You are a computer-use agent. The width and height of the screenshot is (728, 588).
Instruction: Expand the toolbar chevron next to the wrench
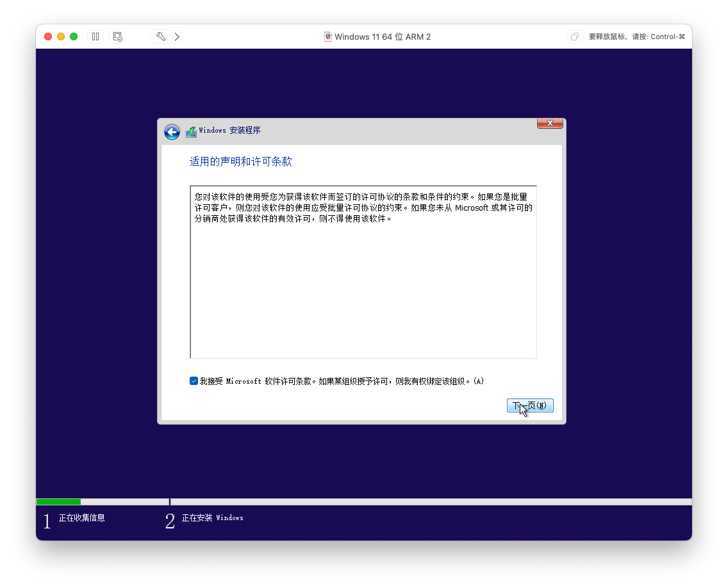point(178,37)
